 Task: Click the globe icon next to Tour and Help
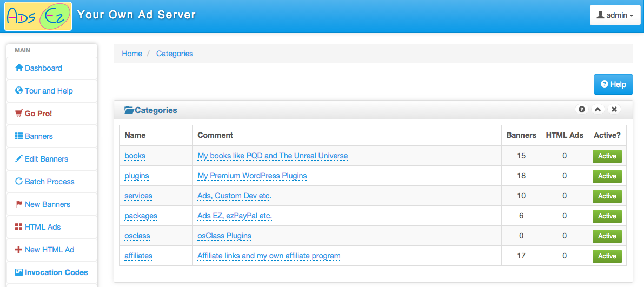tap(18, 90)
